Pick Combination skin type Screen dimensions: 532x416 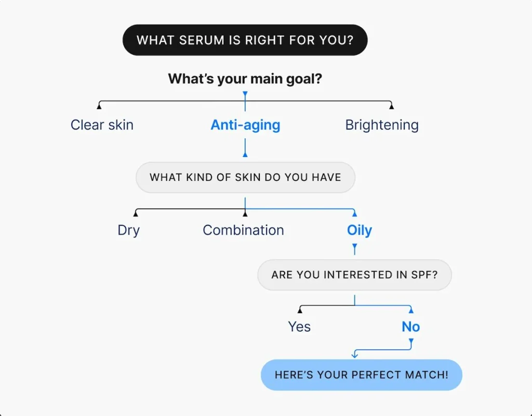pos(243,230)
